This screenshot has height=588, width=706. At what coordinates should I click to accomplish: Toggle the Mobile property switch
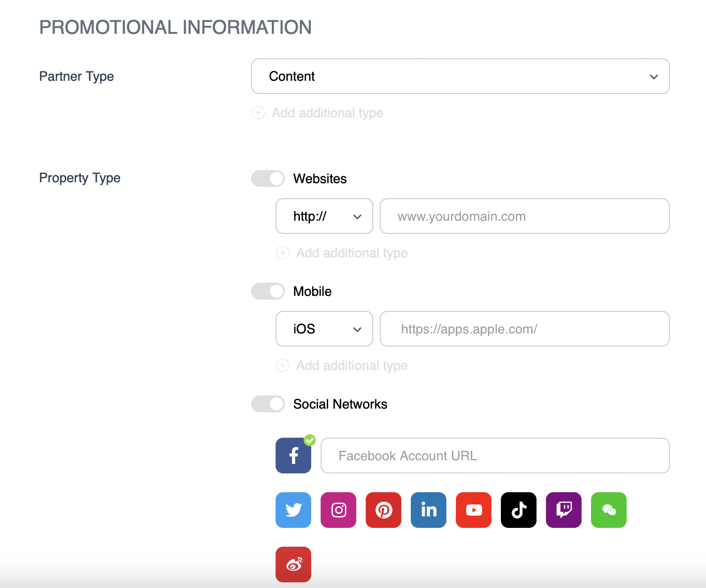click(268, 291)
